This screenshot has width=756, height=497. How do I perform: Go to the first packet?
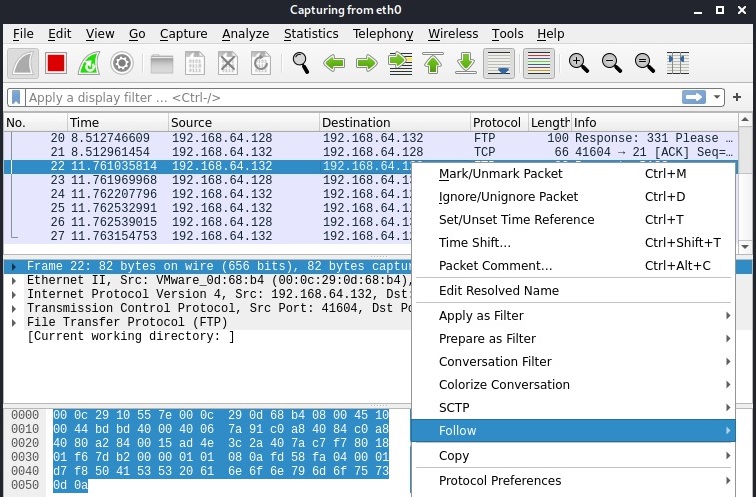[433, 63]
